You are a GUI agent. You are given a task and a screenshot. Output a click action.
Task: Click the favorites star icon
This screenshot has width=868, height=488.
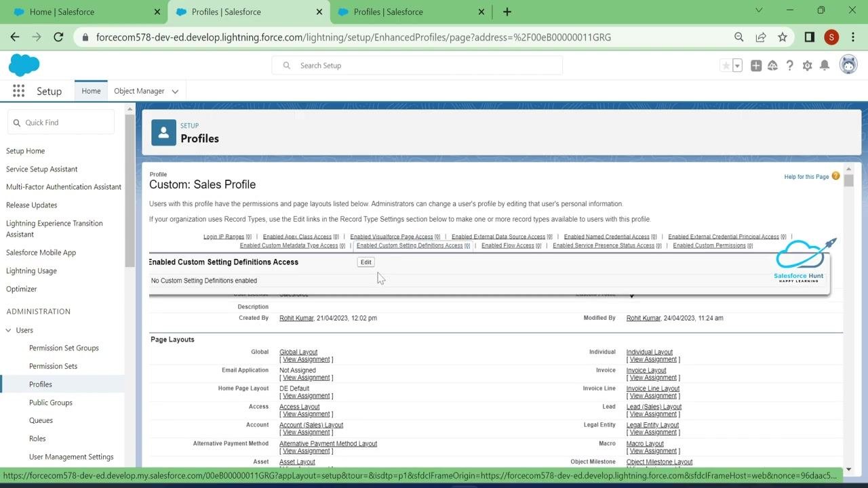click(726, 66)
